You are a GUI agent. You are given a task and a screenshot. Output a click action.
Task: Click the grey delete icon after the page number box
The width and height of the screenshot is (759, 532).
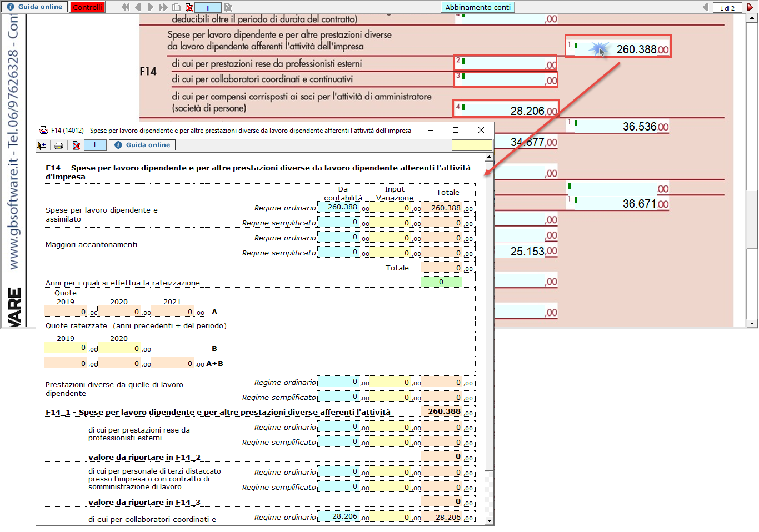click(x=228, y=7)
